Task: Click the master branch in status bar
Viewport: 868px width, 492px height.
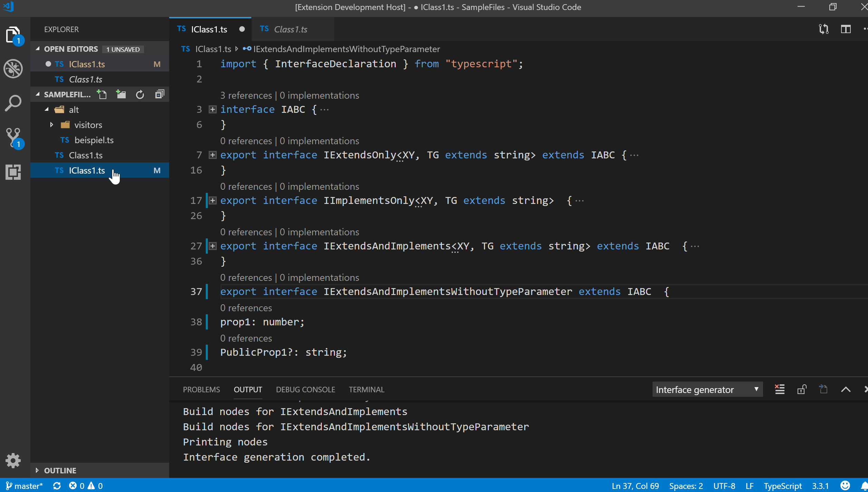Action: tap(25, 486)
